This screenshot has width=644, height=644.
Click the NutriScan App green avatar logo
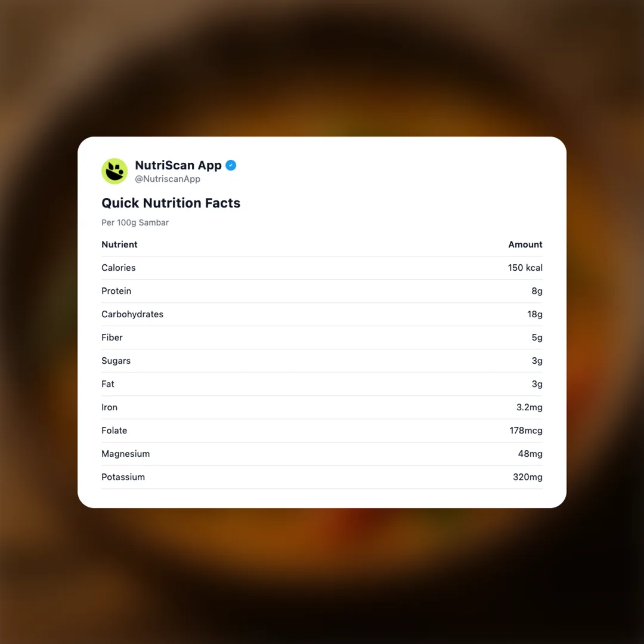coord(114,171)
